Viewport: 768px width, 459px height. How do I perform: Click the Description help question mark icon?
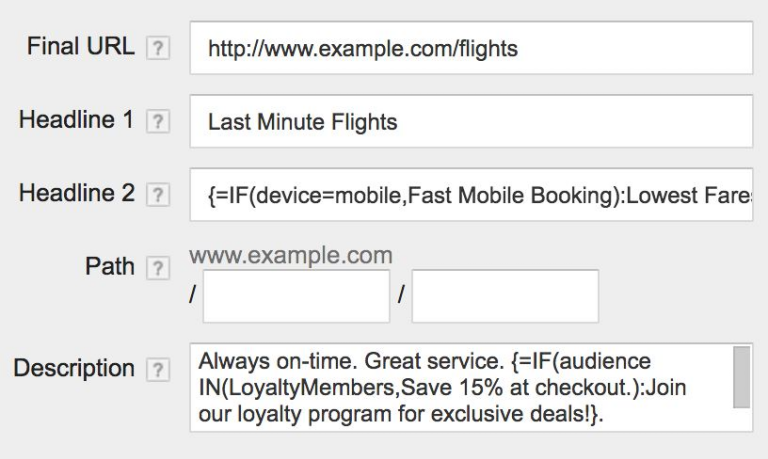pos(155,369)
